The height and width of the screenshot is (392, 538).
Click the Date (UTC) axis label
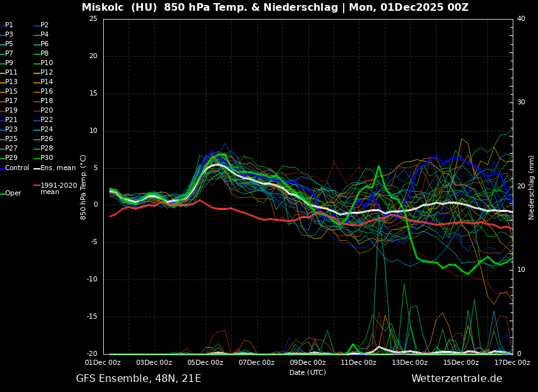pos(308,372)
